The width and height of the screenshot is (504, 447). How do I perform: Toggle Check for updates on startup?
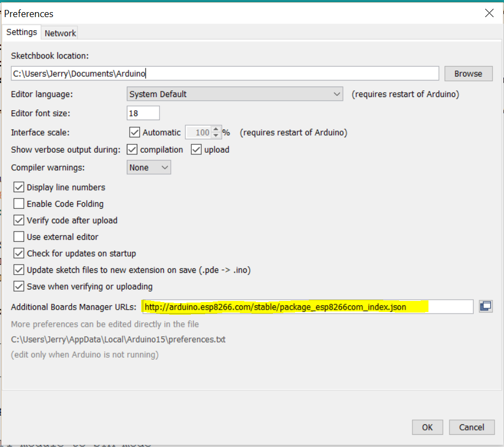tap(19, 253)
